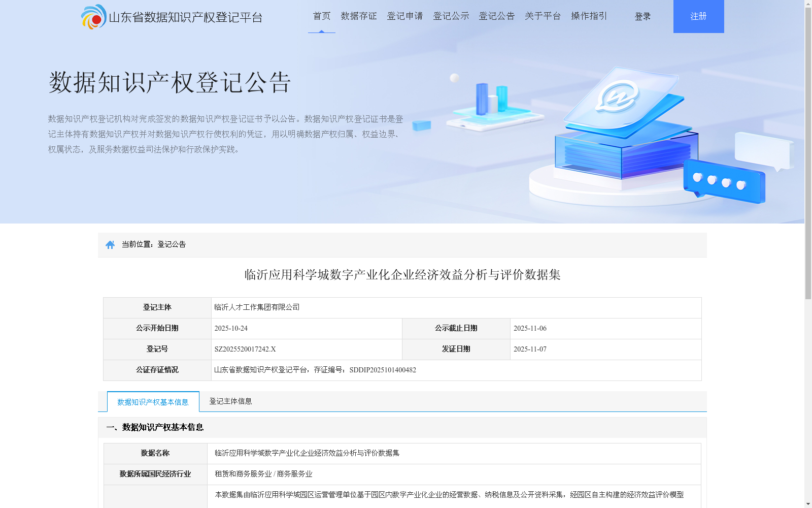812x508 pixels.
Task: Open the 登记公示 publicity page
Action: tap(451, 16)
